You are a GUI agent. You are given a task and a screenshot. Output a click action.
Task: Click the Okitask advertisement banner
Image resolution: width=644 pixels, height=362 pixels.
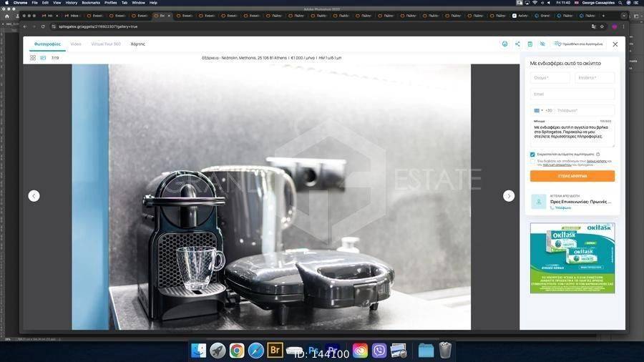572,258
